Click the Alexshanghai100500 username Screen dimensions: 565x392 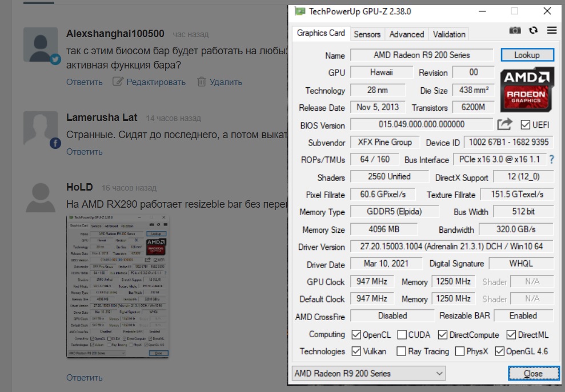115,34
